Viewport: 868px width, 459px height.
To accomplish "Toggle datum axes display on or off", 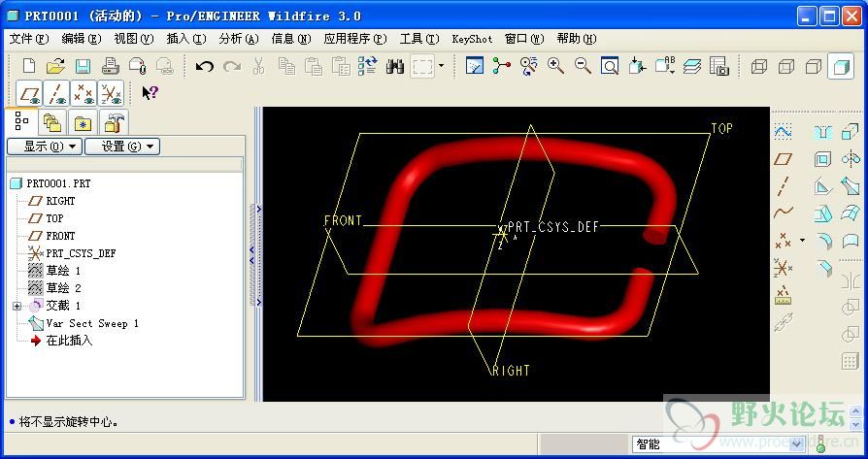I will point(56,93).
